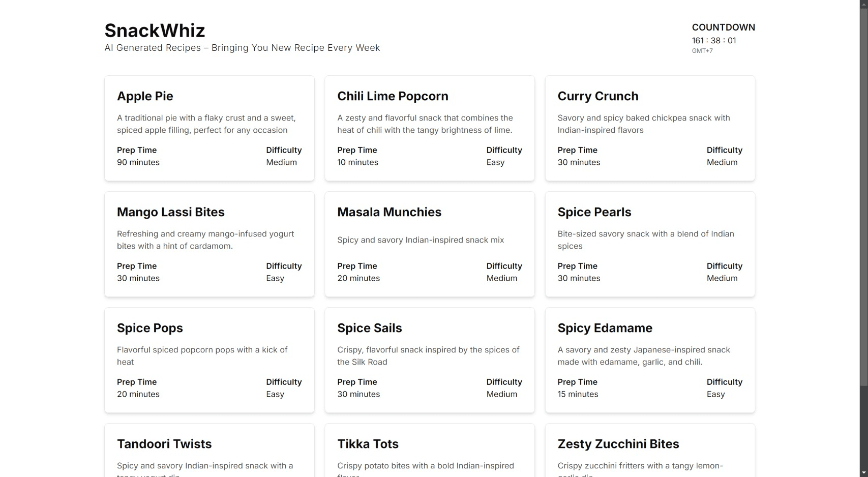Image resolution: width=868 pixels, height=477 pixels.
Task: Select the Spice Sails recipe
Action: click(369, 329)
